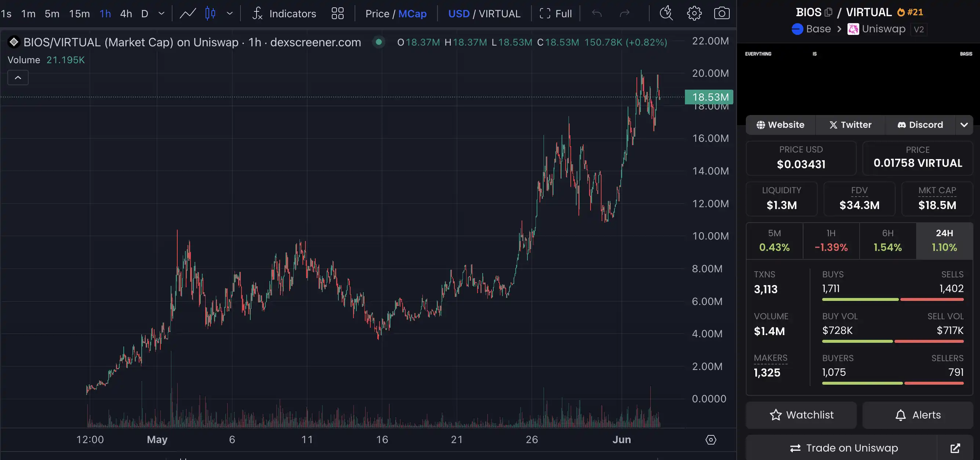Open chart style dropdown arrow
Screen dimensions: 980x460
(x=229, y=14)
